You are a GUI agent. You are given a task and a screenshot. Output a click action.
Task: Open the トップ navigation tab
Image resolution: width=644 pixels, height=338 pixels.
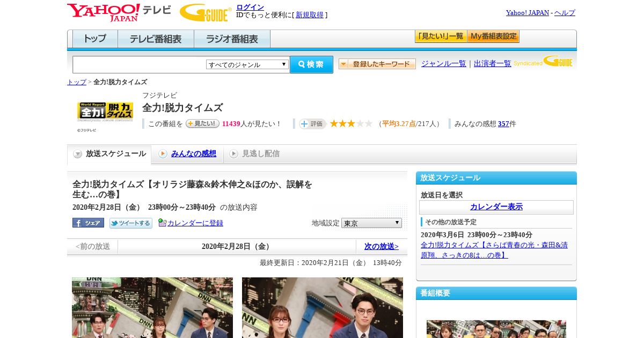tap(95, 39)
